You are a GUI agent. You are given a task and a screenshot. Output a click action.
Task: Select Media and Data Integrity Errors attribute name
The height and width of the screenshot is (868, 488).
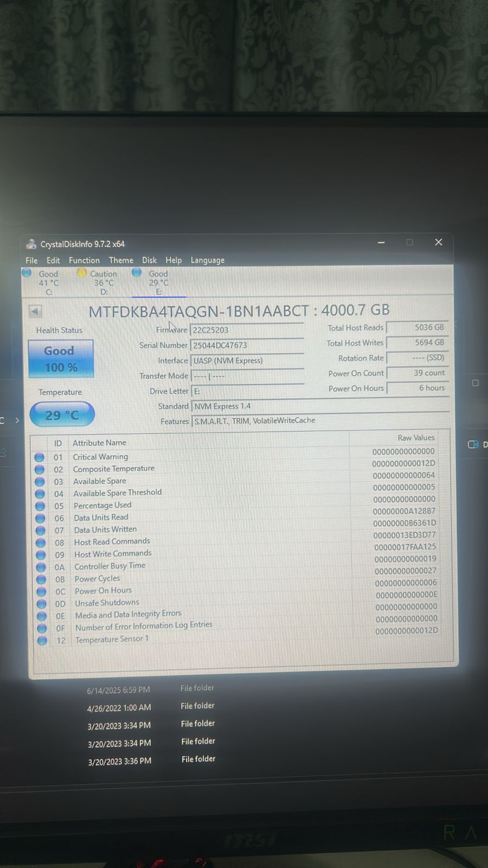(128, 614)
